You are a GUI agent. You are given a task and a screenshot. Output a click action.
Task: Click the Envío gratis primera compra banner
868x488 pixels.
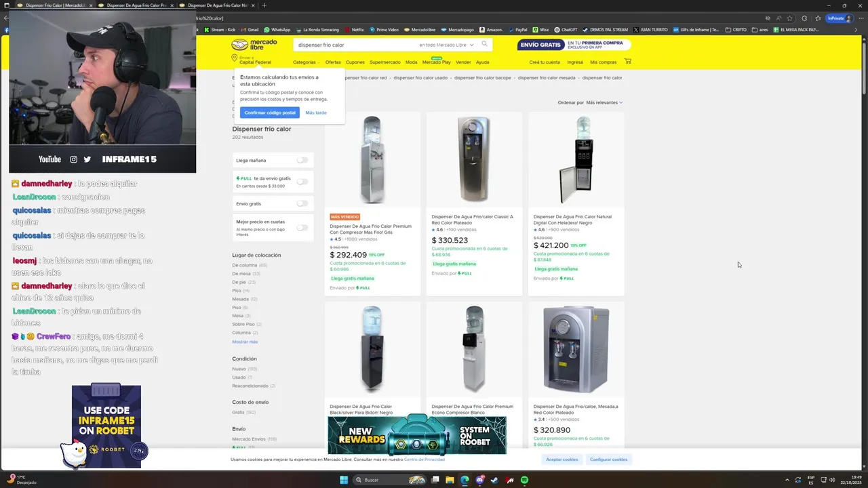click(574, 45)
